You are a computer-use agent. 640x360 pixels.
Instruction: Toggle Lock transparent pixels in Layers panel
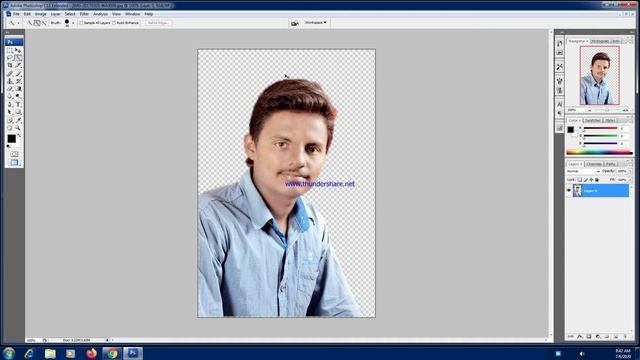point(580,180)
